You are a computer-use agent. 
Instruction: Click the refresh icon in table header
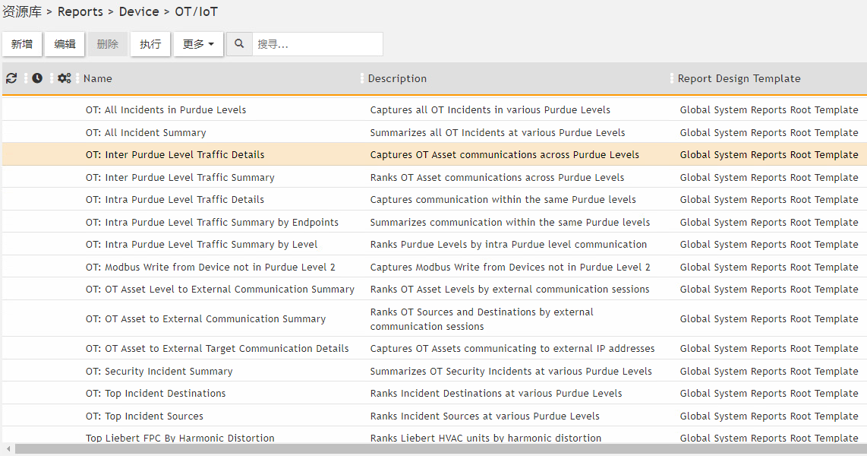click(x=12, y=78)
